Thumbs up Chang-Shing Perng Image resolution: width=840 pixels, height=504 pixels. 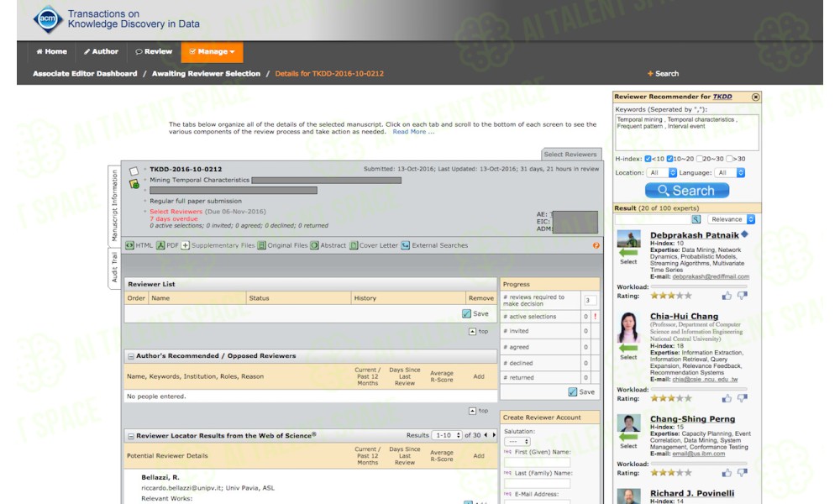[x=727, y=472]
